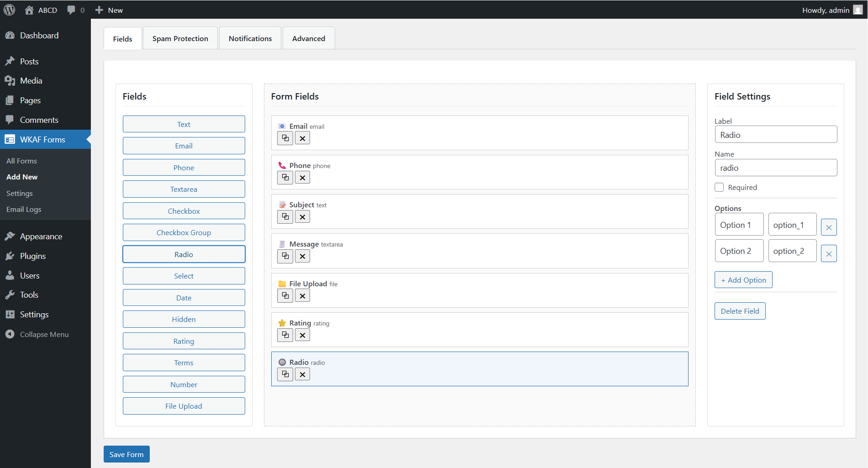Select the Radio row in Form Fields
Viewport: 868px width, 468px height.
pos(480,369)
